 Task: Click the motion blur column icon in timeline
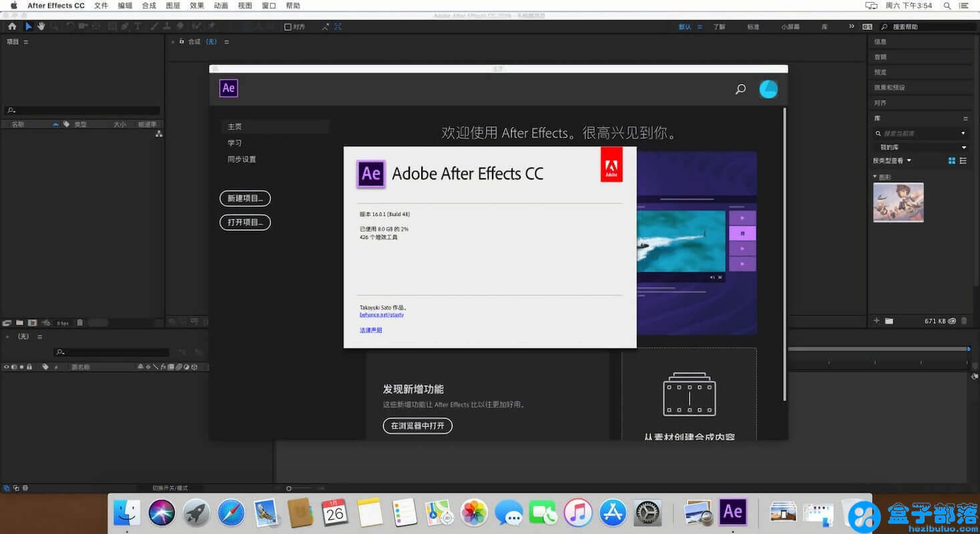[x=178, y=367]
